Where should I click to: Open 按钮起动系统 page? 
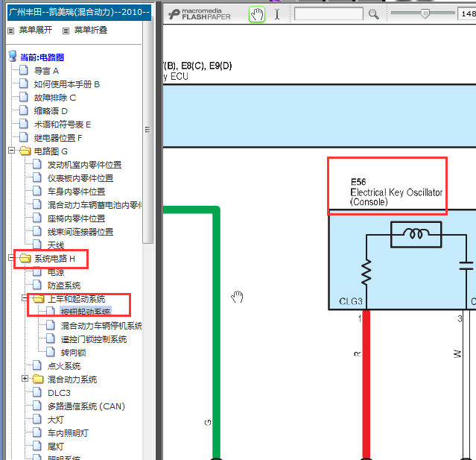tap(86, 312)
